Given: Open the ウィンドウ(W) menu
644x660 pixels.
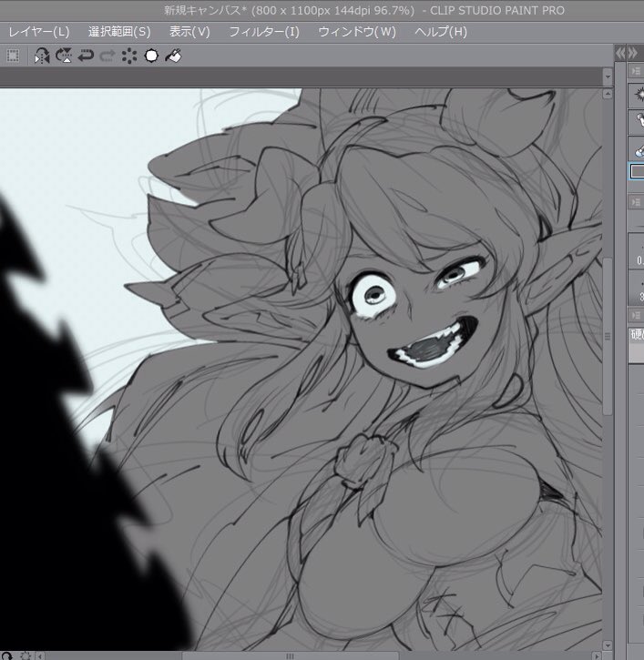Looking at the screenshot, I should [357, 32].
